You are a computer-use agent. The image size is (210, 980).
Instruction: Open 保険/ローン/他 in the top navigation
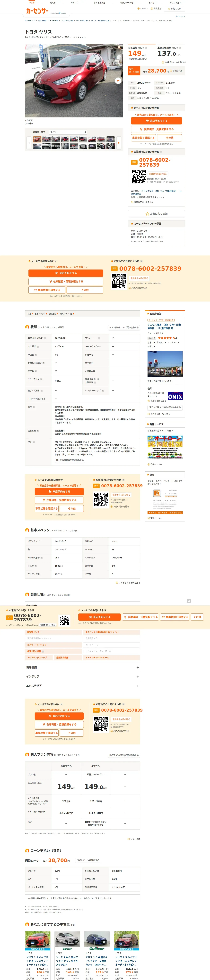[x=127, y=3]
